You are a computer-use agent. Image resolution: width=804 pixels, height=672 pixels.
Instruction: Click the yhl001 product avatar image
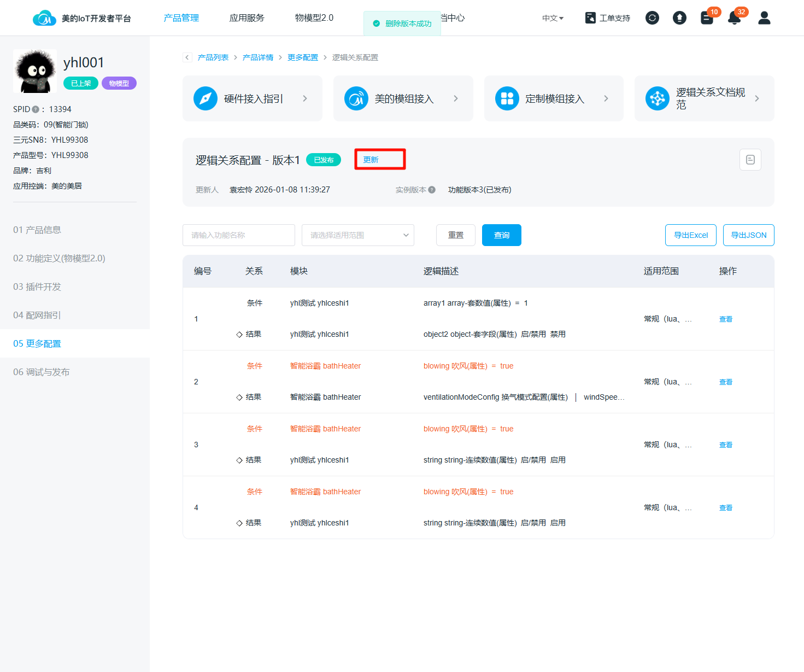click(35, 71)
